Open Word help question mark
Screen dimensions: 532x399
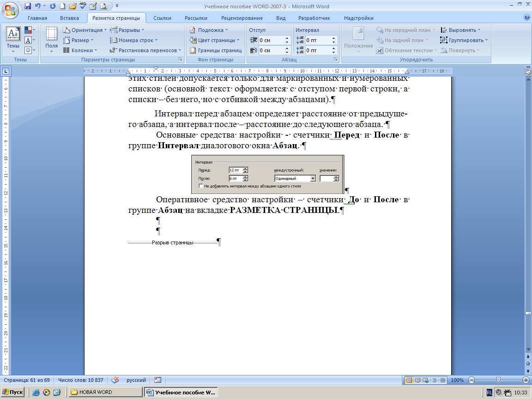point(527,18)
